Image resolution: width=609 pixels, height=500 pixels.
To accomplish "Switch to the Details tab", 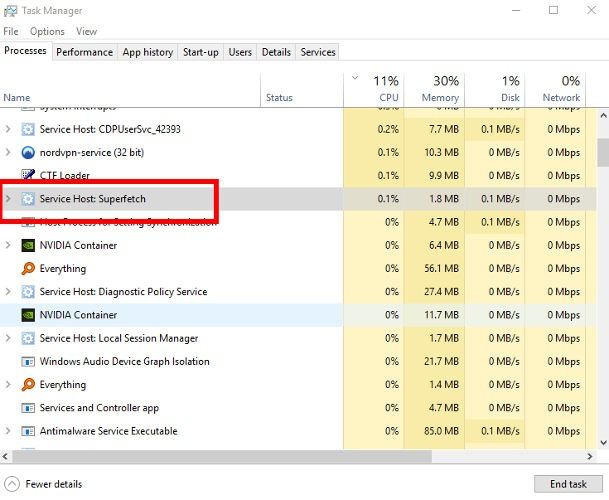I will (276, 52).
